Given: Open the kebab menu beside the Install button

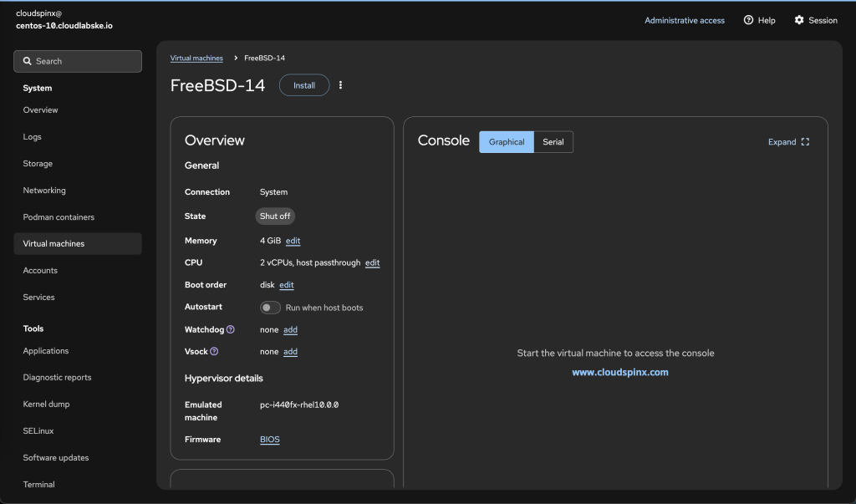Looking at the screenshot, I should tap(340, 84).
